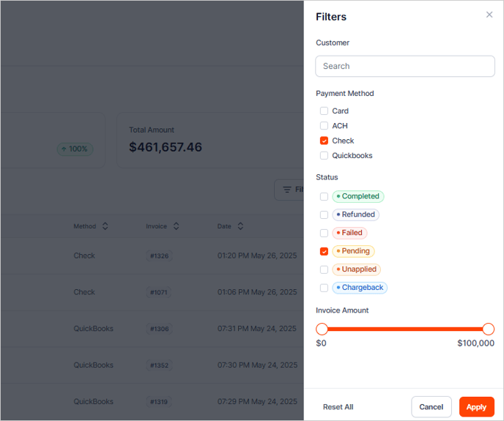Viewport: 504px width, 421px height.
Task: Tick the Quickbooks payment method checkbox
Action: [x=324, y=155]
